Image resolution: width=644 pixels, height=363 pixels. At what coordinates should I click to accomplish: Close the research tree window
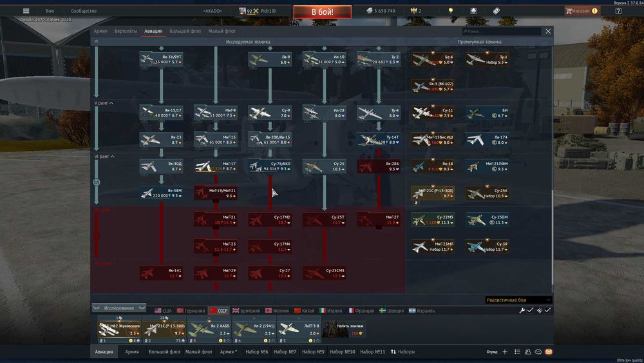(548, 31)
